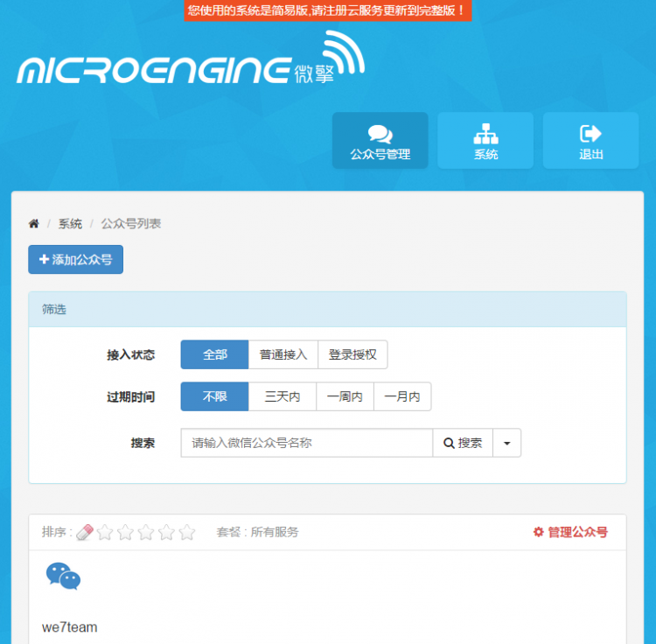Select the fifth rating star
Image resolution: width=656 pixels, height=644 pixels.
(187, 532)
